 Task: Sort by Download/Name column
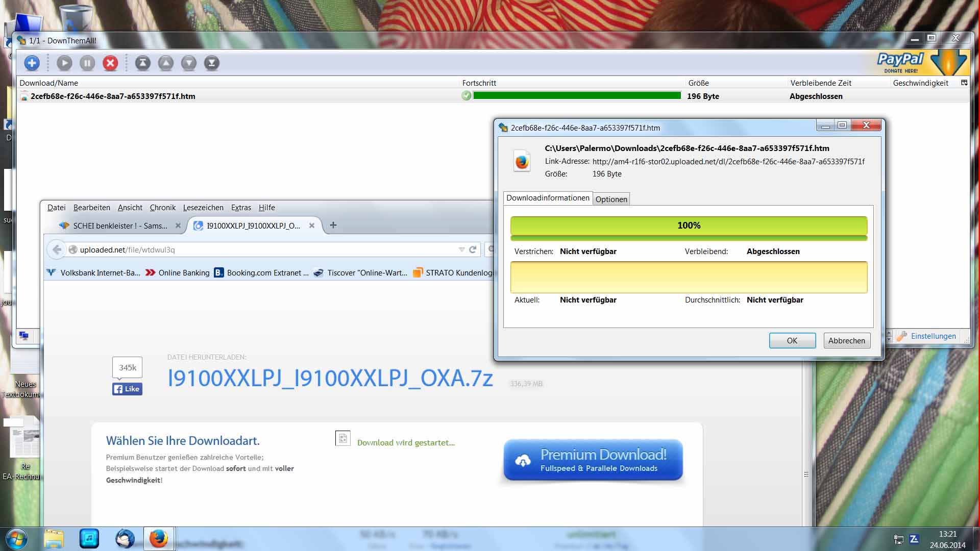239,83
